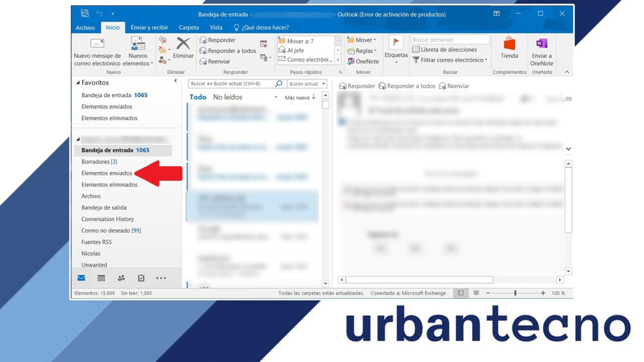The width and height of the screenshot is (644, 362).
Task: Click Enviar a OneNote
Action: tap(542, 52)
